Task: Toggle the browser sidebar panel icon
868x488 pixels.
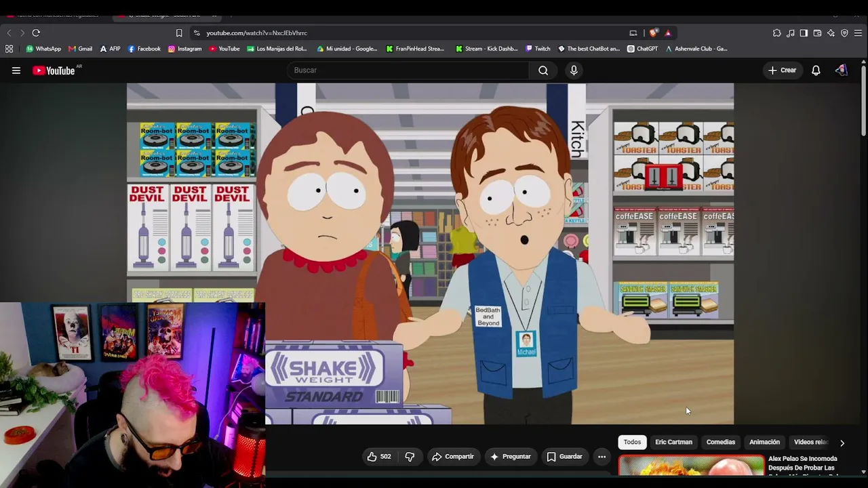Action: click(x=804, y=33)
